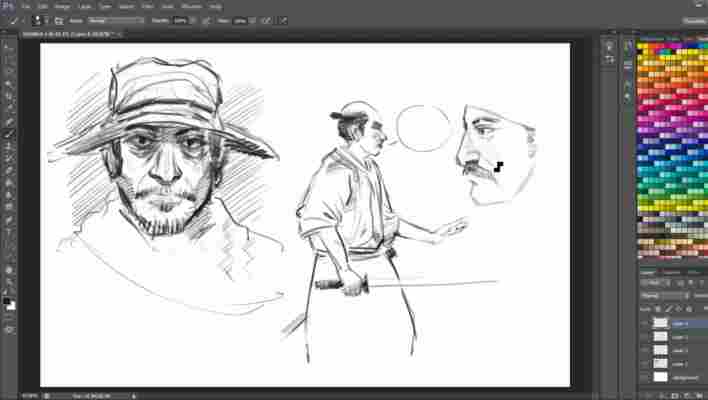
Task: Toggle lock transparent pixels in Layers panel
Action: pyautogui.click(x=658, y=309)
